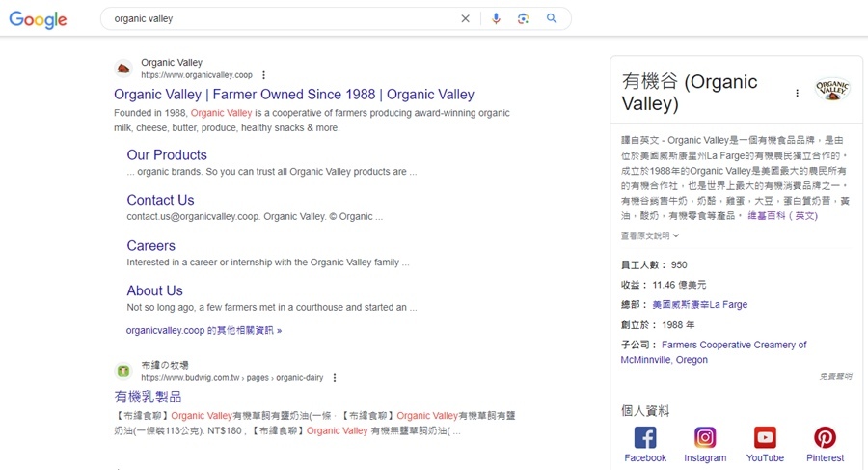The image size is (868, 470).
Task: Open the Our Products sitelink
Action: pyautogui.click(x=167, y=154)
